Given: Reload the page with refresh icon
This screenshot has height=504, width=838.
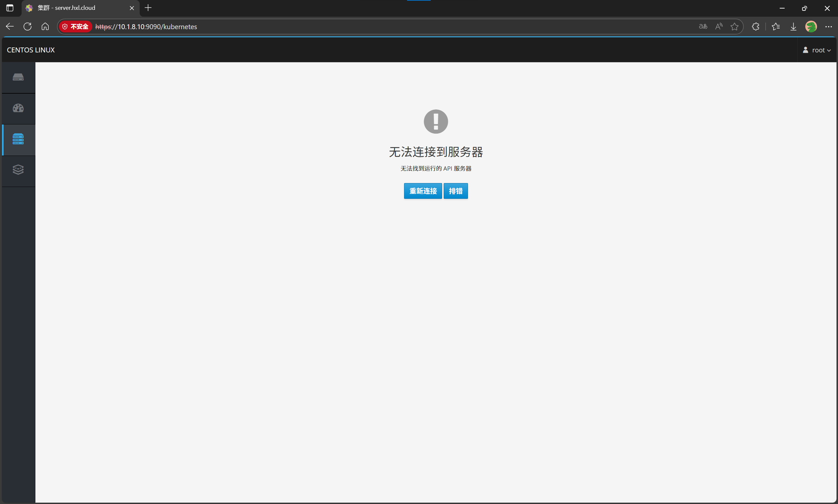Looking at the screenshot, I should 28,27.
